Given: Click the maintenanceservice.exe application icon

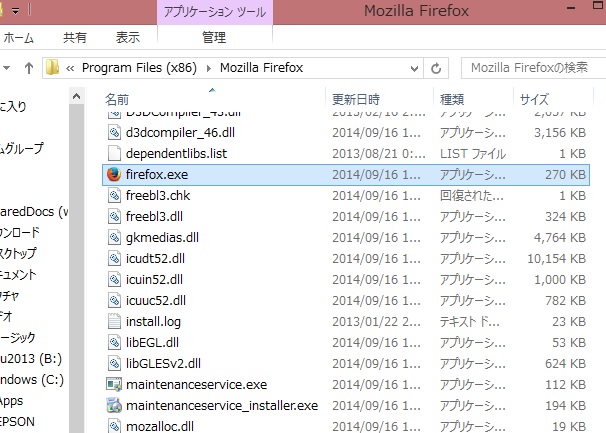Looking at the screenshot, I should click(x=114, y=384).
